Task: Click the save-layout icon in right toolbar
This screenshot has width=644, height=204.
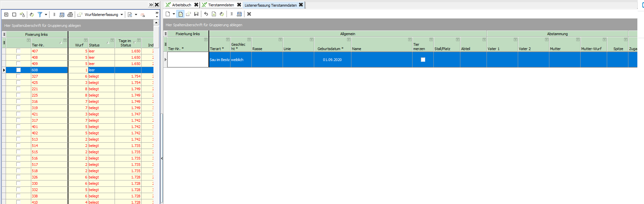Action: tap(239, 14)
